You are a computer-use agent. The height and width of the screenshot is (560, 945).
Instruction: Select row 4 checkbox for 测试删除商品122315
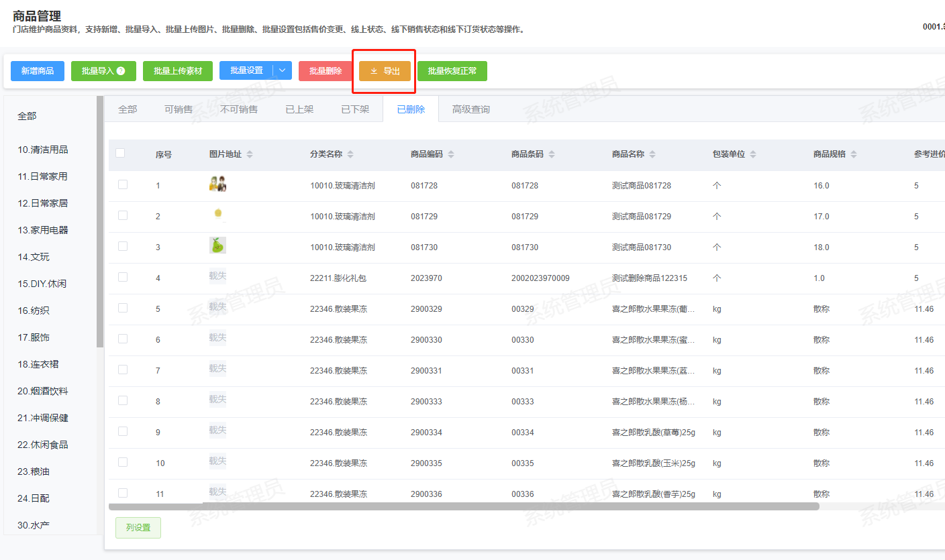123,277
